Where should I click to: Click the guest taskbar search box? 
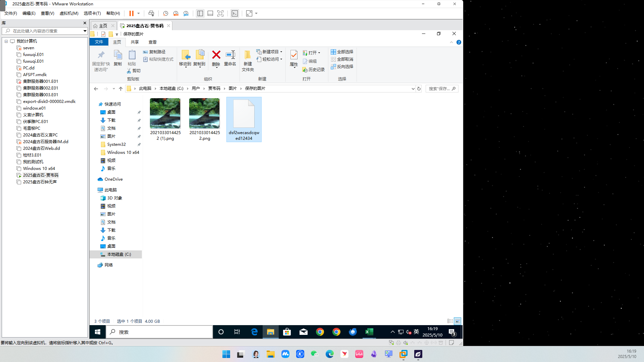point(159,332)
